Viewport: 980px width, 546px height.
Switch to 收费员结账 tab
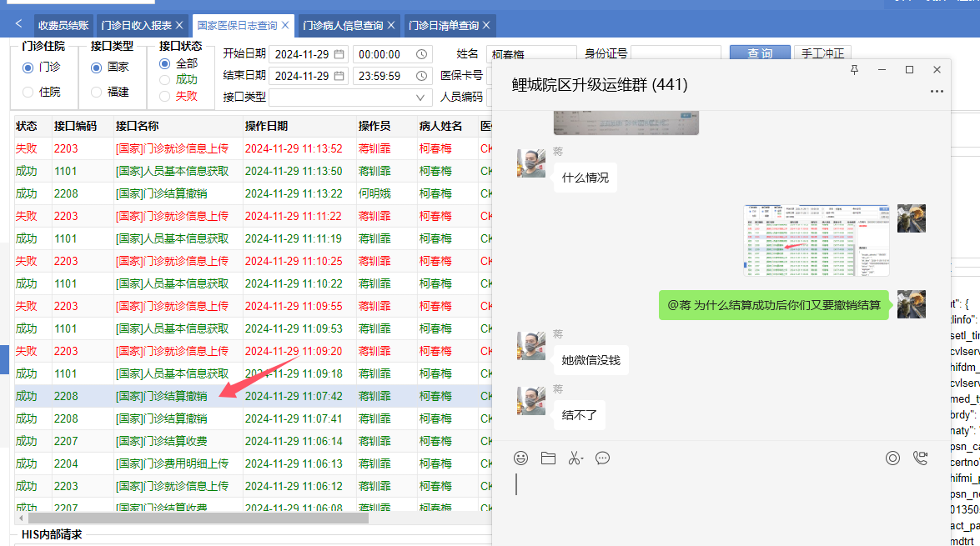pyautogui.click(x=63, y=25)
